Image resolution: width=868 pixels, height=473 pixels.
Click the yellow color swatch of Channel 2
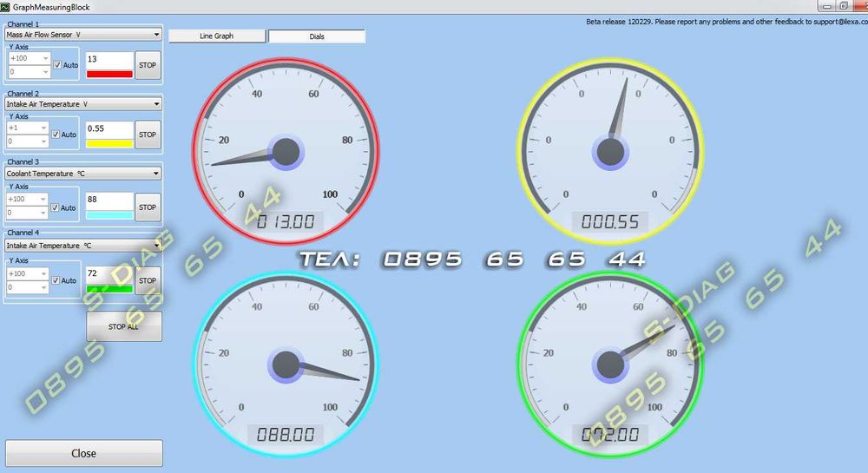[109, 144]
